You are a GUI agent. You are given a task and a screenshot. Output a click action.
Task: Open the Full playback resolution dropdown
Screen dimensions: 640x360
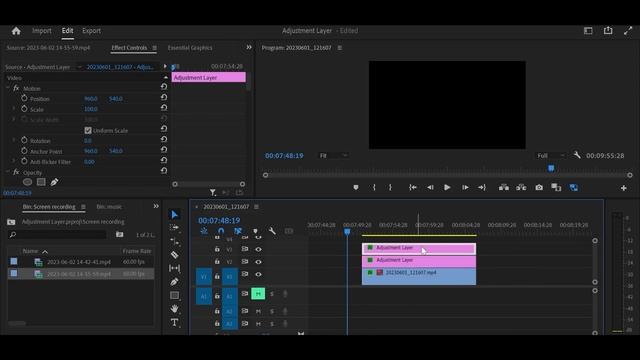(551, 156)
